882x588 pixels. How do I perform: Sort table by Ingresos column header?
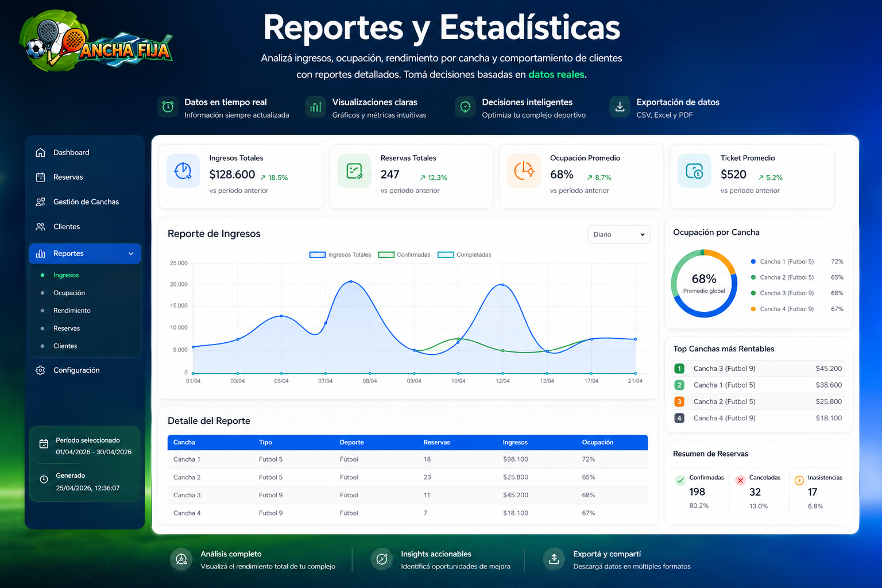[515, 442]
